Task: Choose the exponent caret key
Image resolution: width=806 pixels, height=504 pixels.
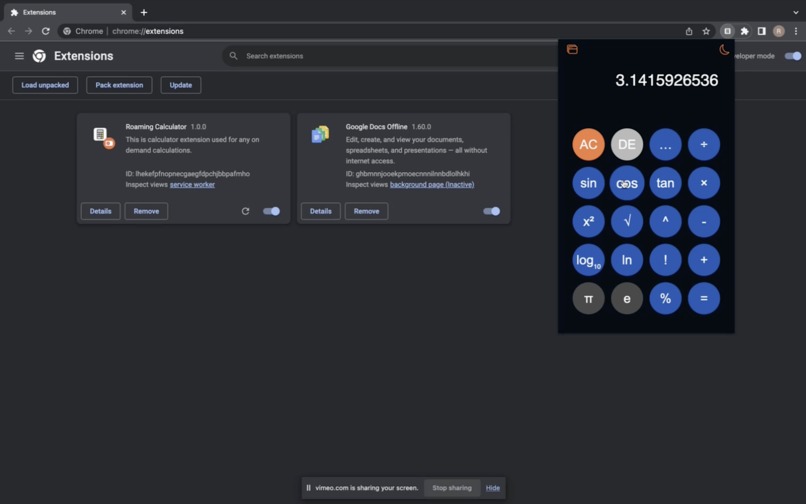Action: click(x=665, y=222)
